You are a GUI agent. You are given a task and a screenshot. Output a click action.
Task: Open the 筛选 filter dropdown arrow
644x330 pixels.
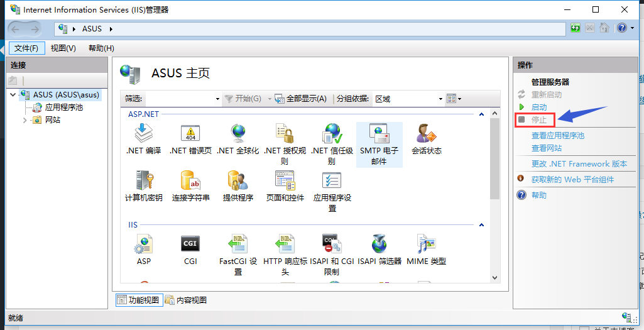coord(217,99)
